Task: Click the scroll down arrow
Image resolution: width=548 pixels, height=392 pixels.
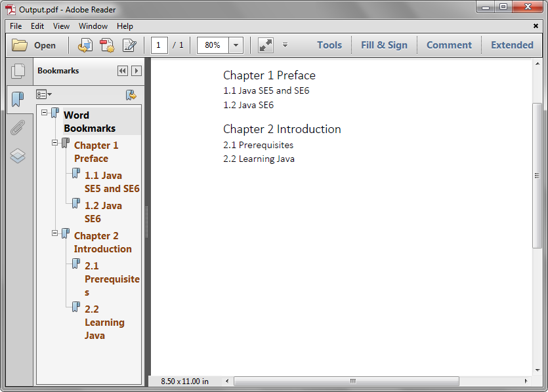Action: pyautogui.click(x=537, y=370)
